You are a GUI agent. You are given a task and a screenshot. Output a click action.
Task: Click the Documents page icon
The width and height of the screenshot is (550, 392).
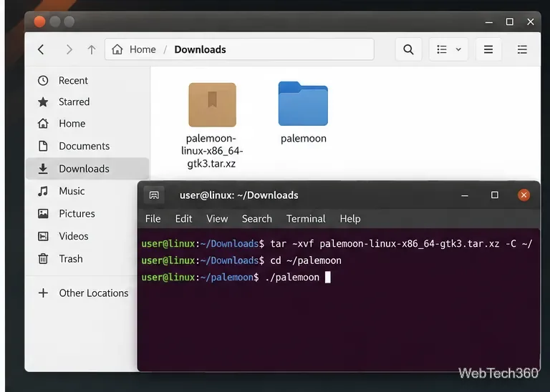[43, 146]
